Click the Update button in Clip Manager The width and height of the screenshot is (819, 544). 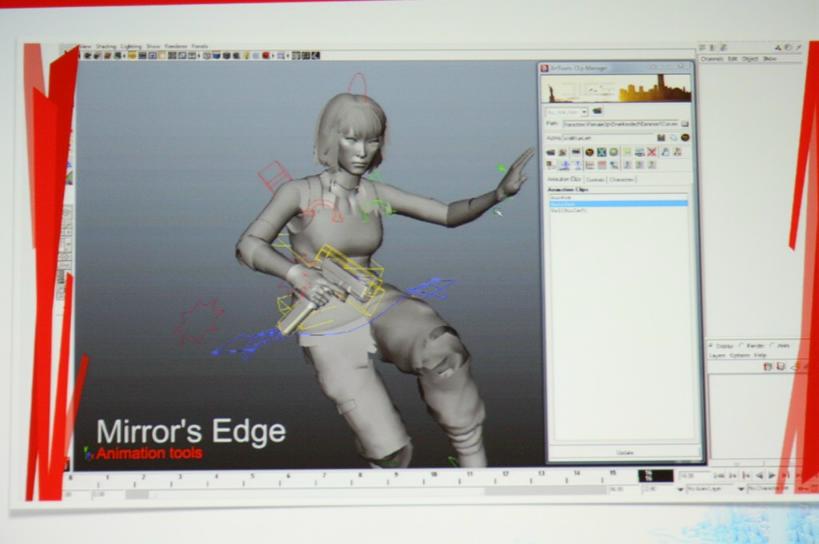[625, 453]
